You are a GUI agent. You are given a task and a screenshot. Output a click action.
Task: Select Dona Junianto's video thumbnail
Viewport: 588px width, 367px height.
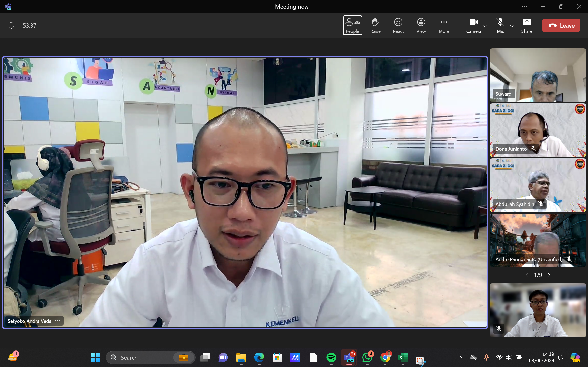[x=537, y=130]
